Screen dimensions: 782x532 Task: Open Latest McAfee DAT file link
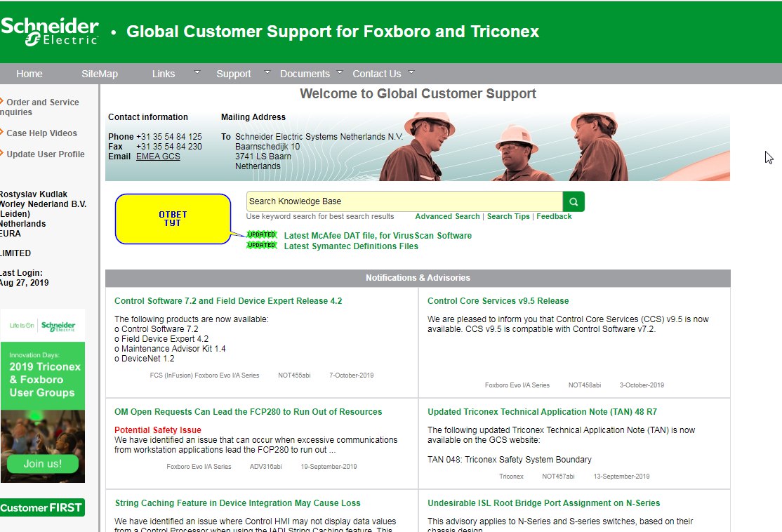(x=378, y=235)
